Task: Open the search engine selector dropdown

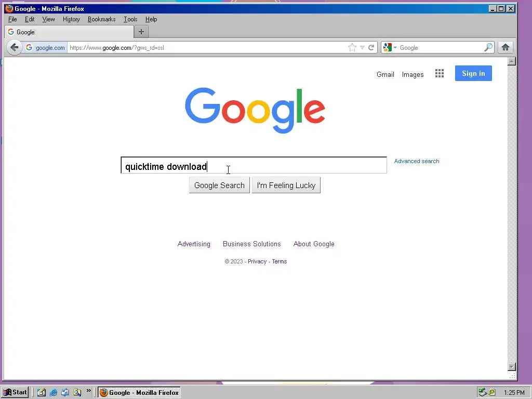Action: 390,47
